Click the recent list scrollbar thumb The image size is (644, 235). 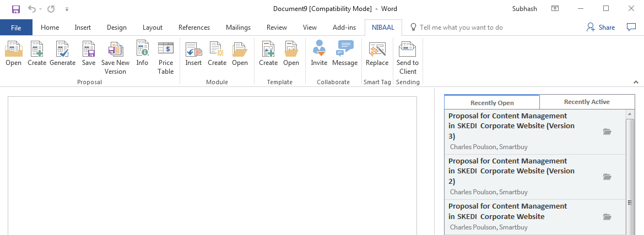(630, 176)
